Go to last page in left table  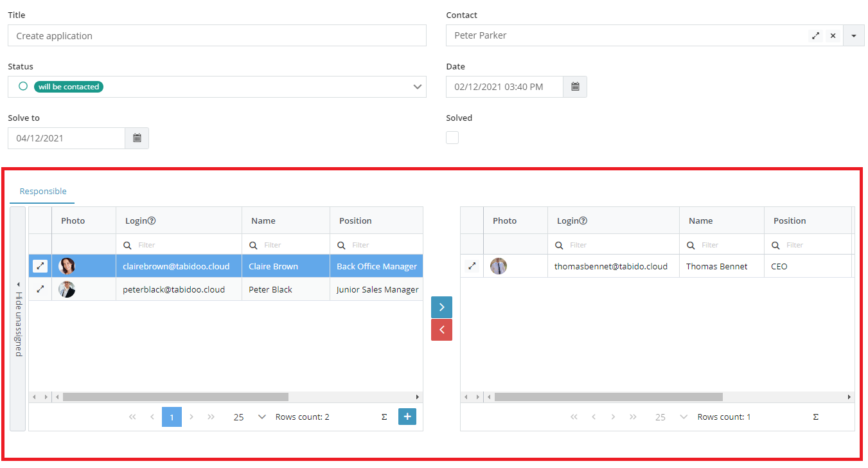(x=211, y=417)
